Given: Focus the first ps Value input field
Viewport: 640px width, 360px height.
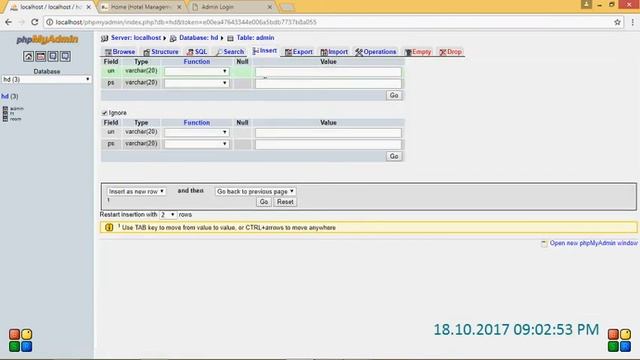Looking at the screenshot, I should click(x=328, y=84).
